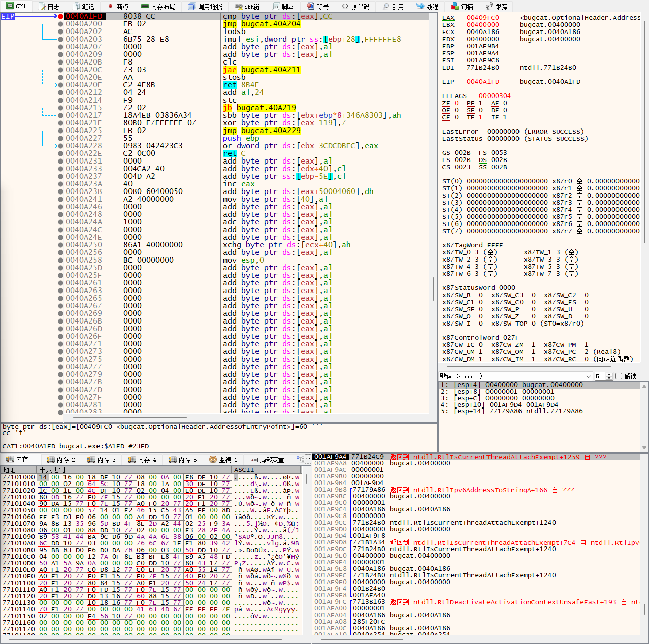
Task: Increase the argument count spinner
Action: 610,374
